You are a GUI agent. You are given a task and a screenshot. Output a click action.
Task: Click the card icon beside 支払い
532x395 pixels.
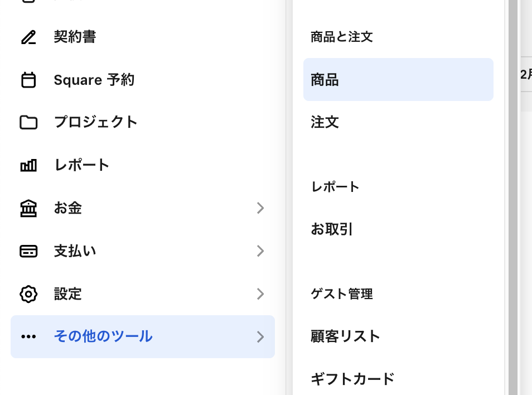coord(28,251)
